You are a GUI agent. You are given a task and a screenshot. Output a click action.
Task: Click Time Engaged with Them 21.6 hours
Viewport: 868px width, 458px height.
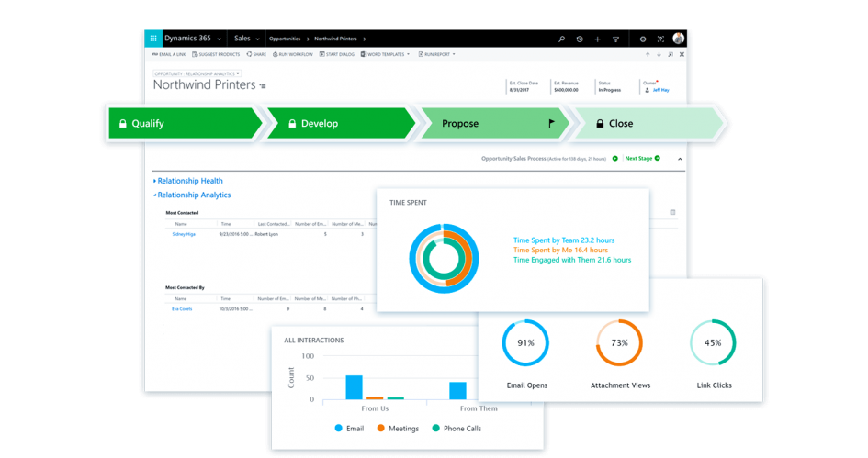(x=572, y=260)
